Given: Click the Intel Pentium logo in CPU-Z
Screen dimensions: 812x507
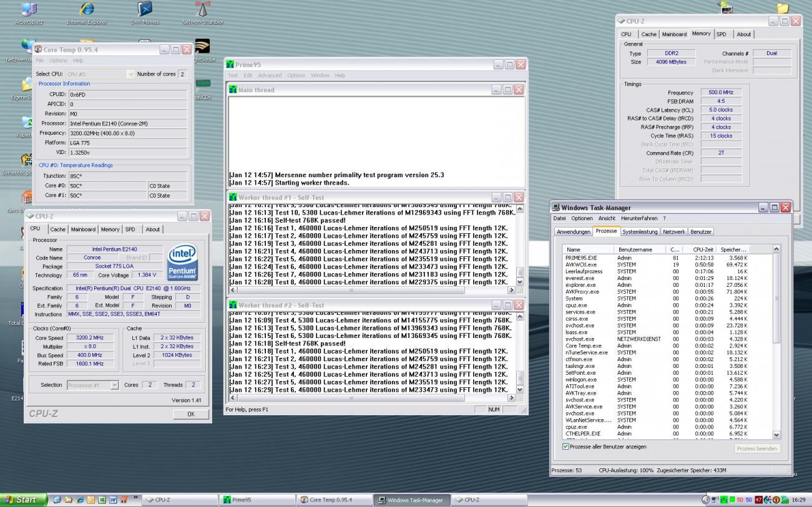Looking at the screenshot, I should (x=182, y=262).
